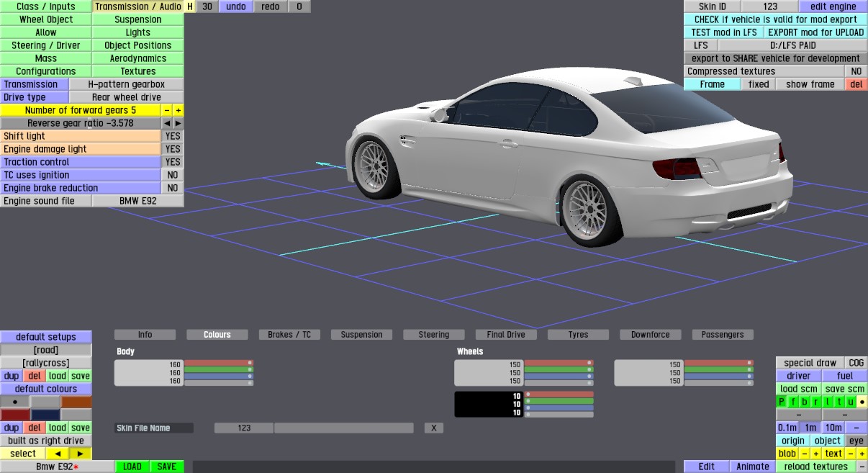Click left arrow beside Reverse gear ratio
This screenshot has height=473, width=868.
tap(167, 123)
